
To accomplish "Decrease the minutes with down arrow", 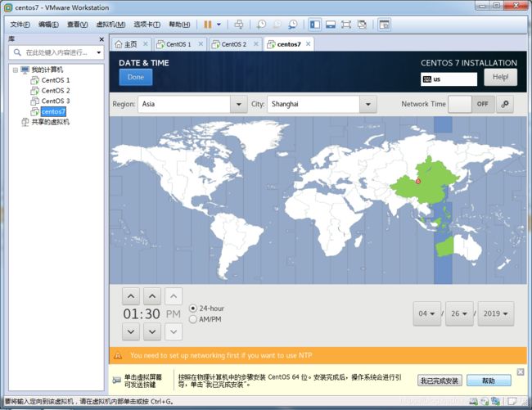I will coord(152,331).
